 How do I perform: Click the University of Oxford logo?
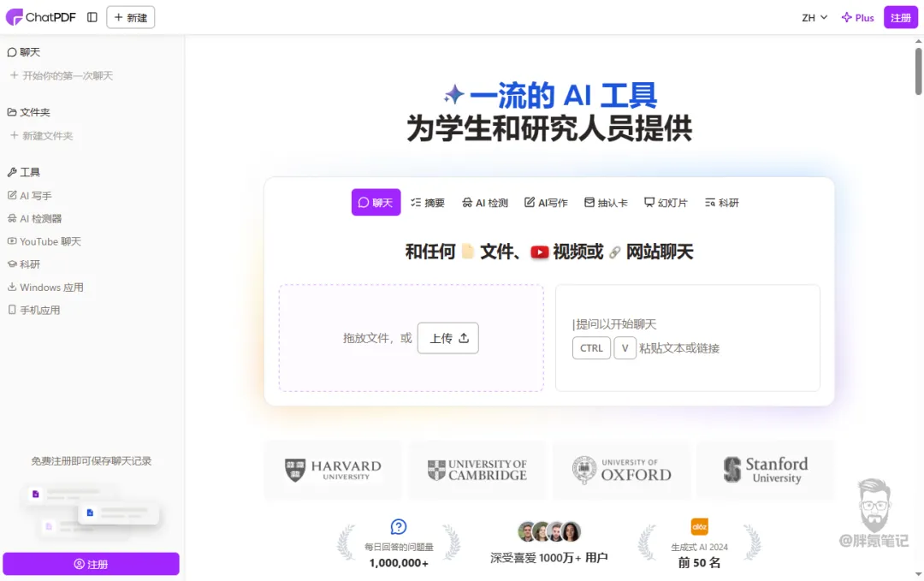pos(621,470)
